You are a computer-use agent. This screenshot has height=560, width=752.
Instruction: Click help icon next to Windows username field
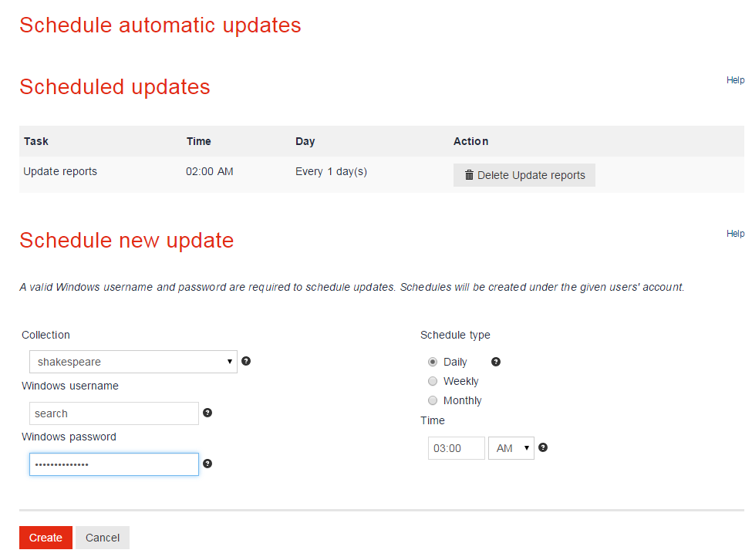pyautogui.click(x=207, y=413)
